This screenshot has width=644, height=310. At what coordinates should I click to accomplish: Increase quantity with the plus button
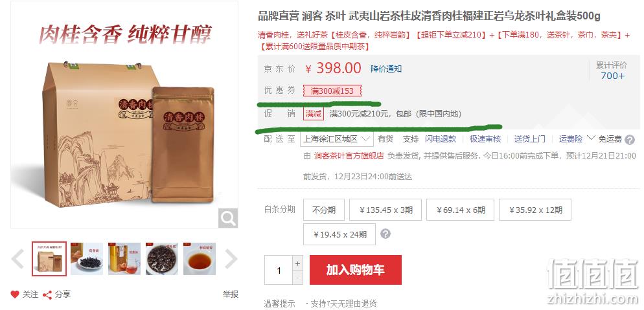(x=298, y=263)
